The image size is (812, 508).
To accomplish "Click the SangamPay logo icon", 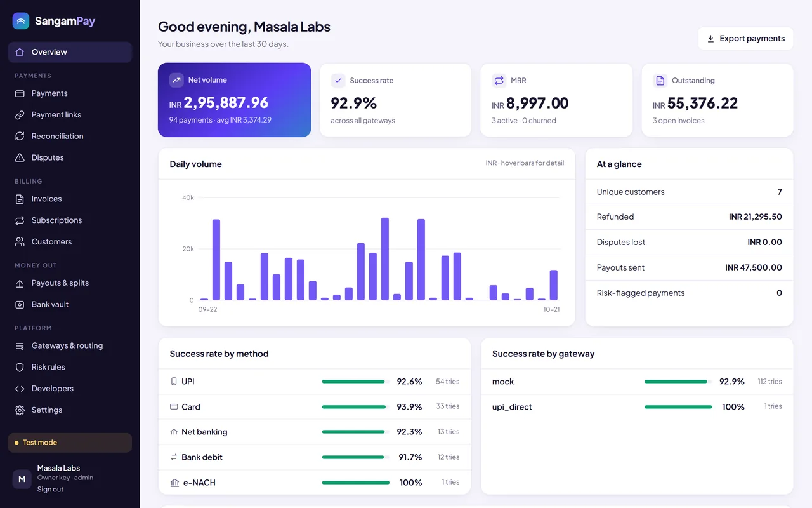I will (x=21, y=21).
